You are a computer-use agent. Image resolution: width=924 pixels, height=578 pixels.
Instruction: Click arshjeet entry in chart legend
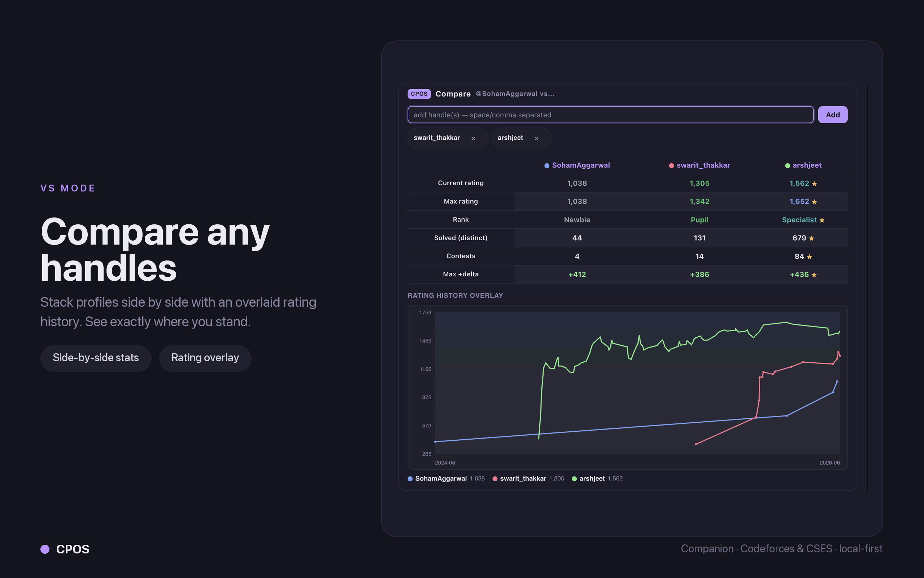click(x=597, y=479)
